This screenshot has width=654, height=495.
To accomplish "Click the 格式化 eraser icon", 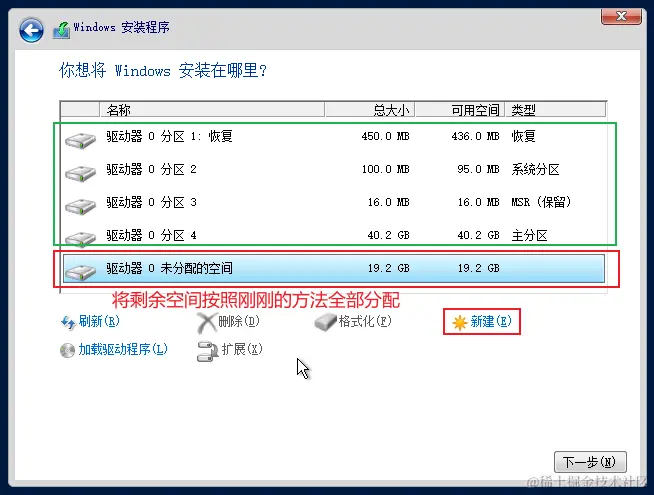I will click(325, 322).
